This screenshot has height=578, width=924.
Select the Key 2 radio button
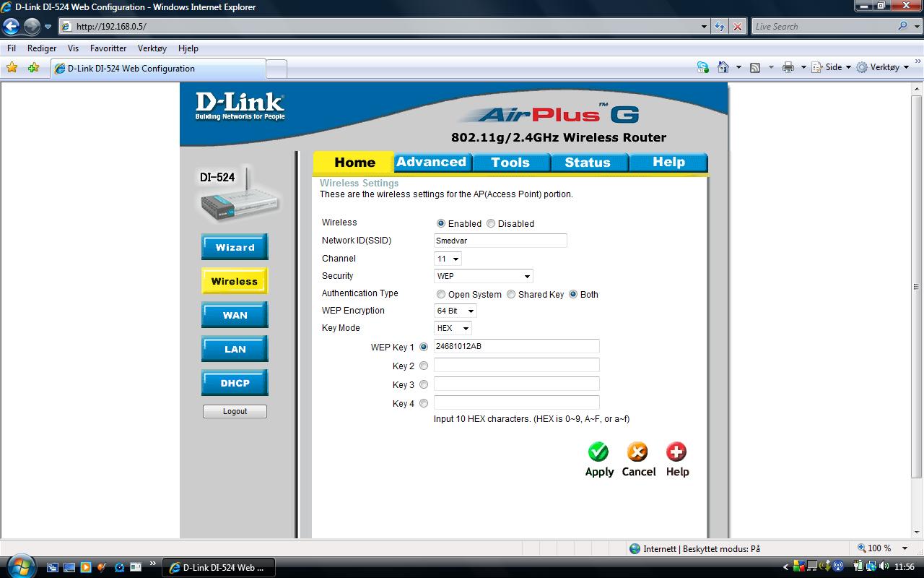tap(424, 366)
